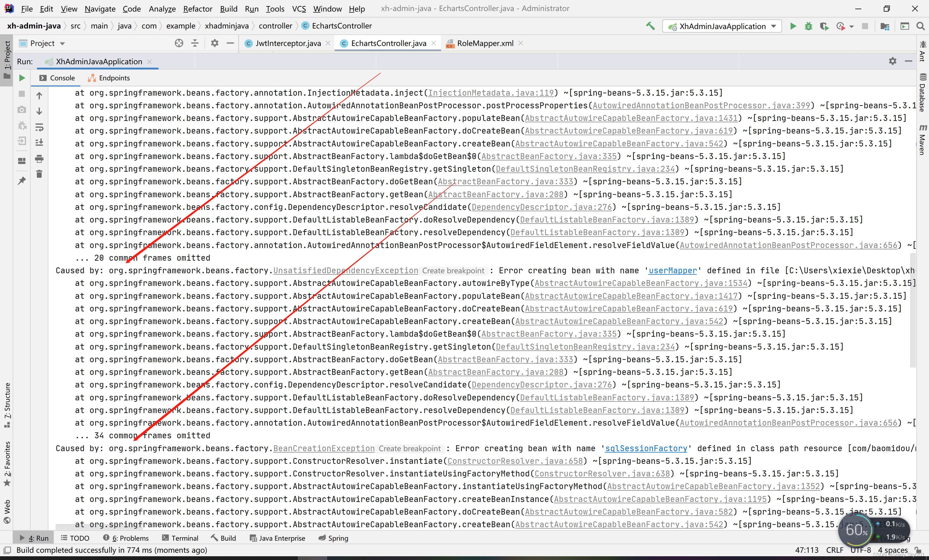Open Favorites side panel

click(7, 464)
